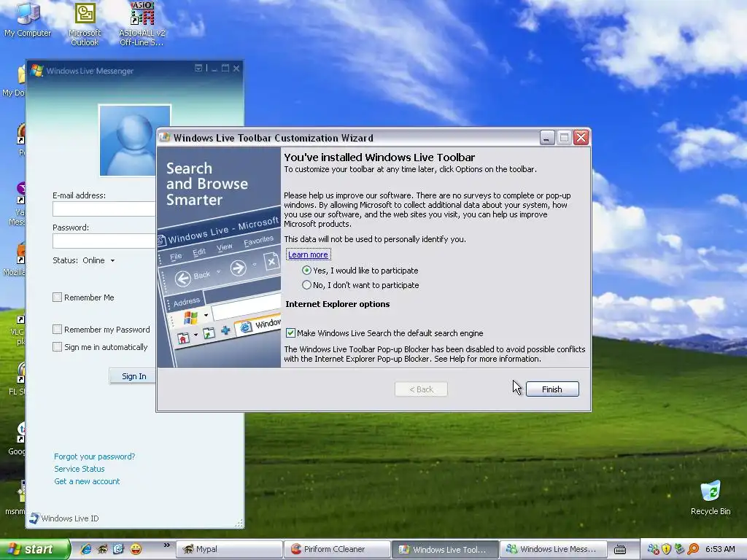Minimize the Toolbar Customization Wizard window
Viewport: 747px width, 560px height.
[x=547, y=138]
